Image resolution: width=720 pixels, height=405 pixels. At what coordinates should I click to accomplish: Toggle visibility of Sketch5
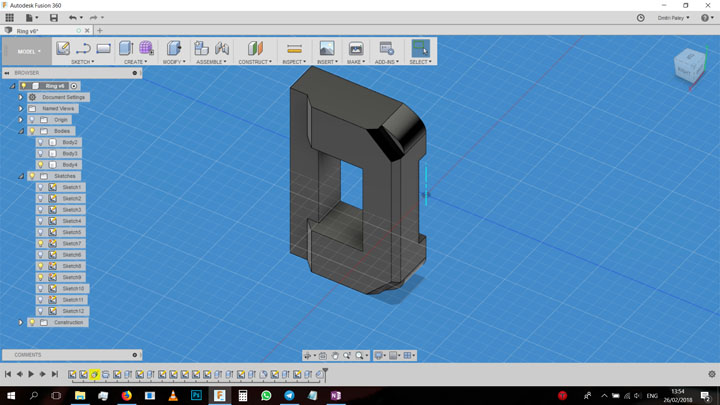(41, 232)
